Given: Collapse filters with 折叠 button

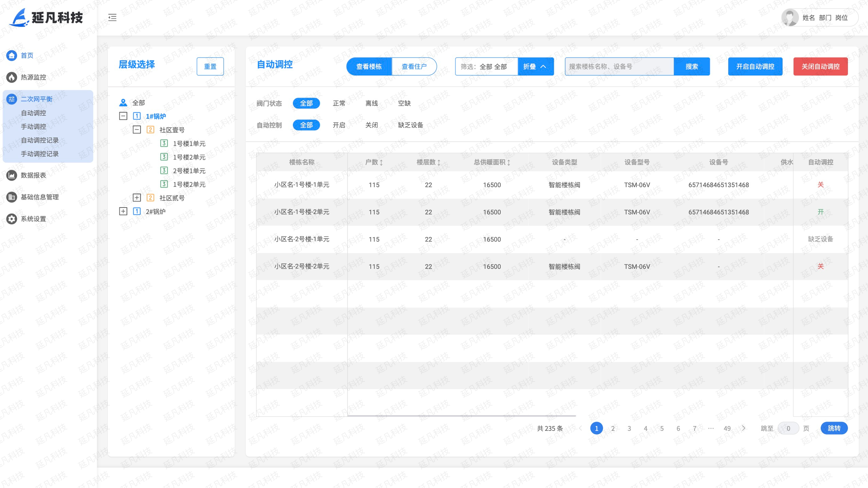Looking at the screenshot, I should pyautogui.click(x=535, y=66).
